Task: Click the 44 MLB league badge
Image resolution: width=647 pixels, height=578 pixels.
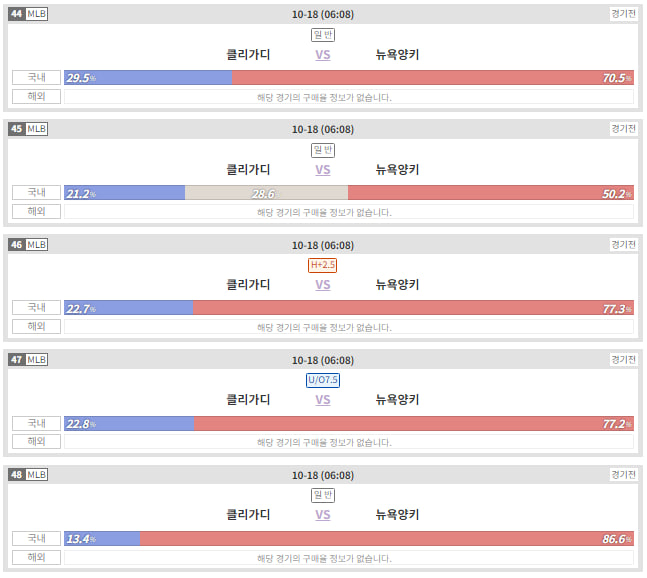Action: [x=28, y=14]
